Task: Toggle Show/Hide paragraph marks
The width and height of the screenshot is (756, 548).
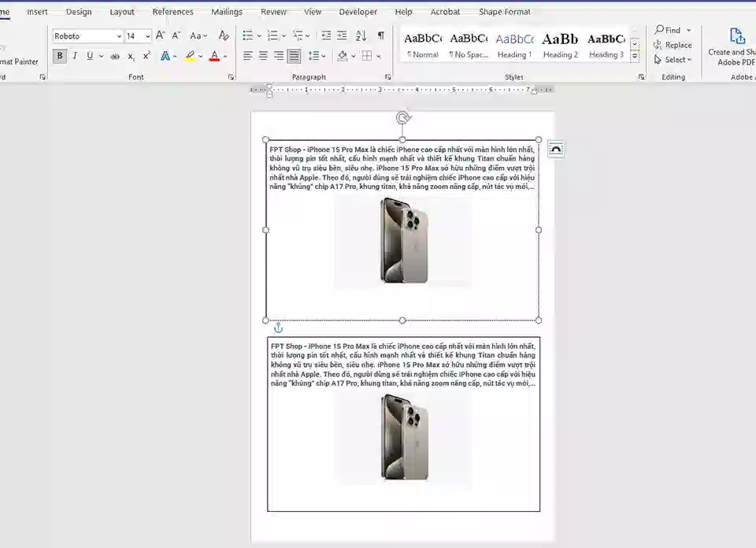Action: (381, 35)
